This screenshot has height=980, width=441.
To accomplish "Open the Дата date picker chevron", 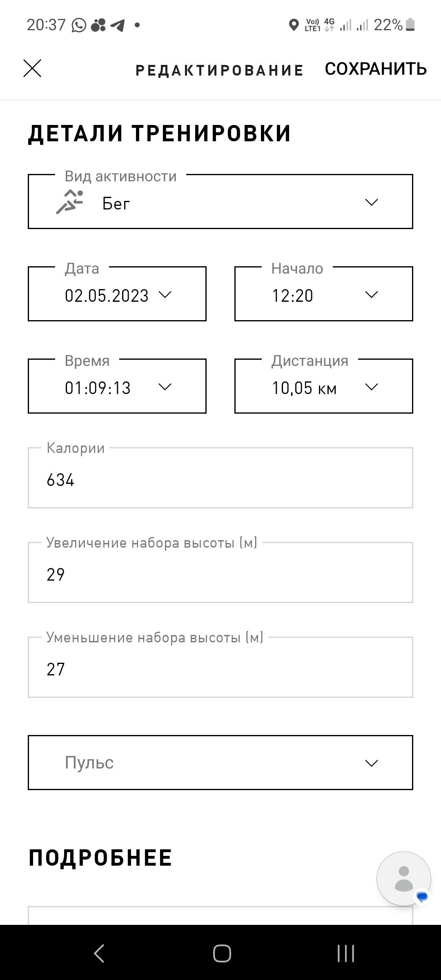I will click(165, 294).
